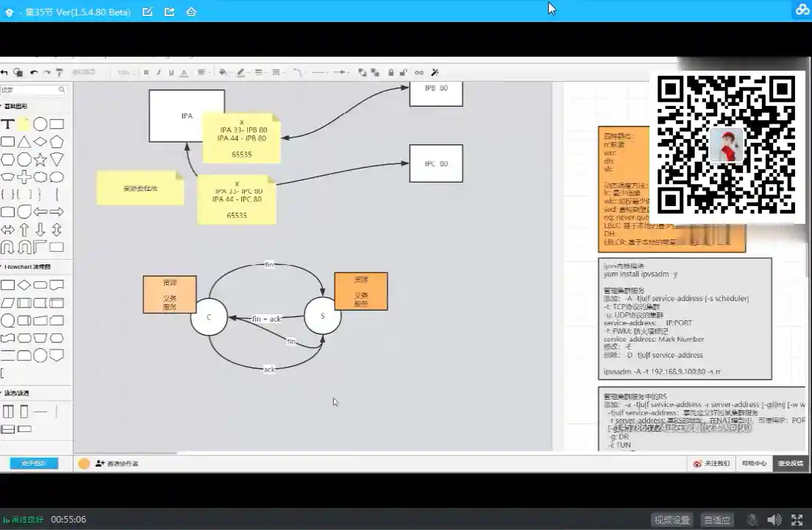
Task: Click the lock icon in toolbar
Action: (x=391, y=72)
